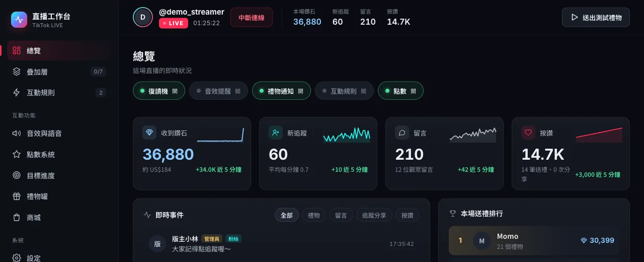Click the 總覽 grid icon in sidebar
644x262 pixels.
17,50
